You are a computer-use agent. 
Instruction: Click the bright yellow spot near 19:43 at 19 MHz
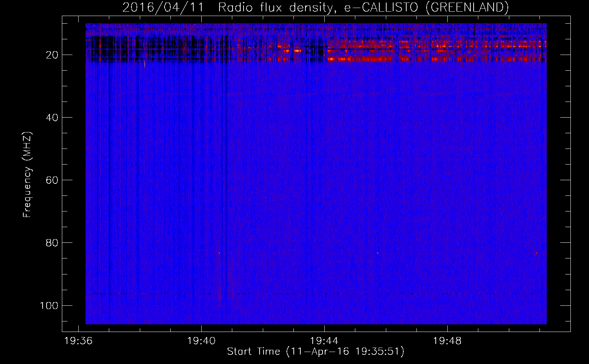(298, 51)
